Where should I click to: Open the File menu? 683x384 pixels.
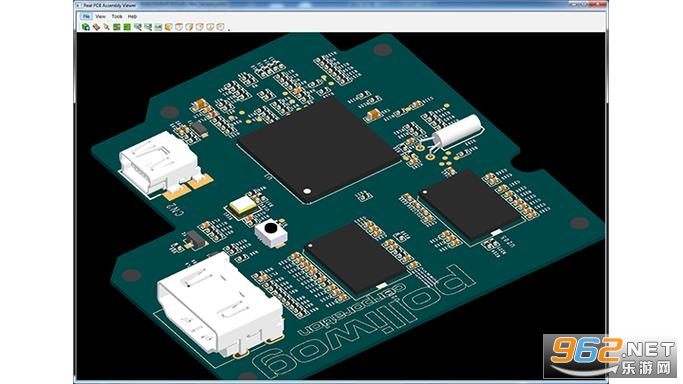coord(86,17)
